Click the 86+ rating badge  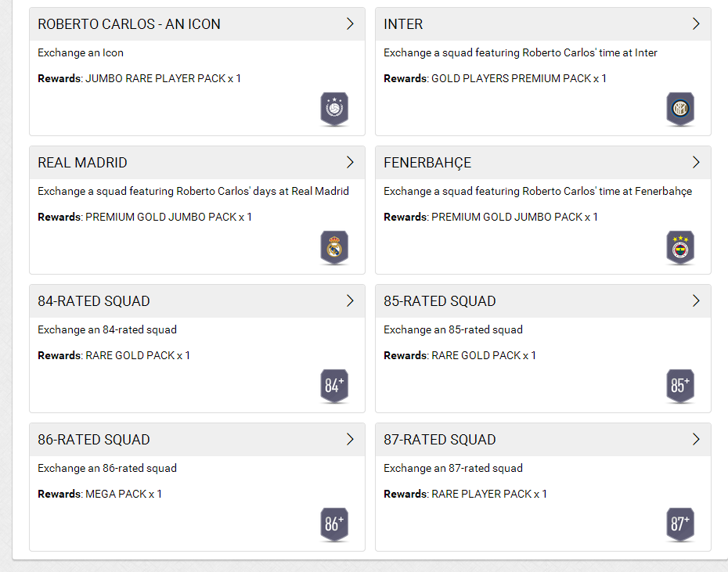(334, 524)
